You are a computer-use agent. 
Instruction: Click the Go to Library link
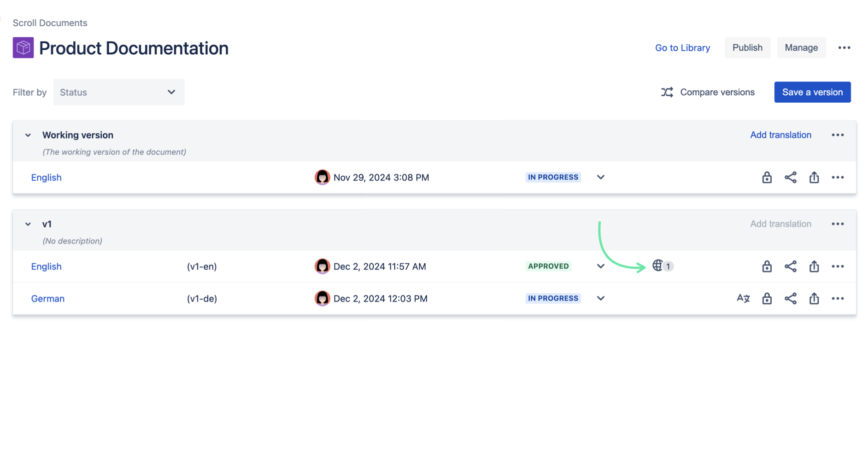pos(682,48)
